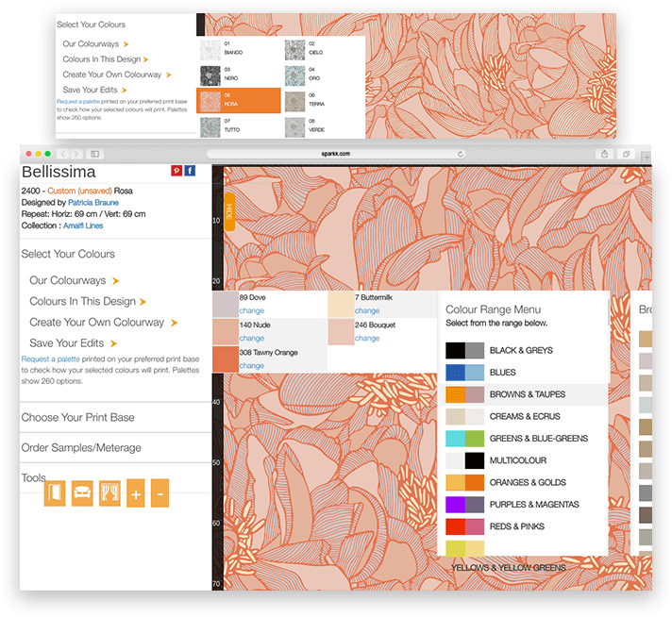Click the Facebook share icon
Screen dimensions: 672x617
tap(190, 171)
